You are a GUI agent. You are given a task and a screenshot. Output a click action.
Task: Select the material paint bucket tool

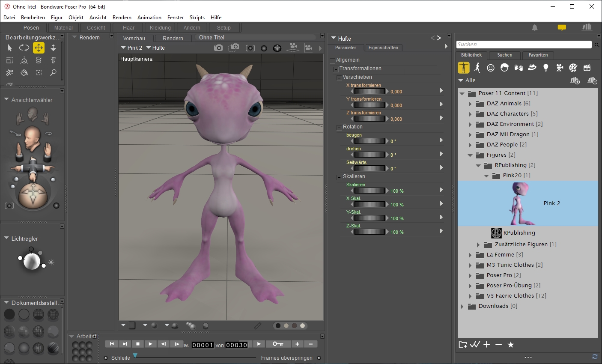[24, 73]
